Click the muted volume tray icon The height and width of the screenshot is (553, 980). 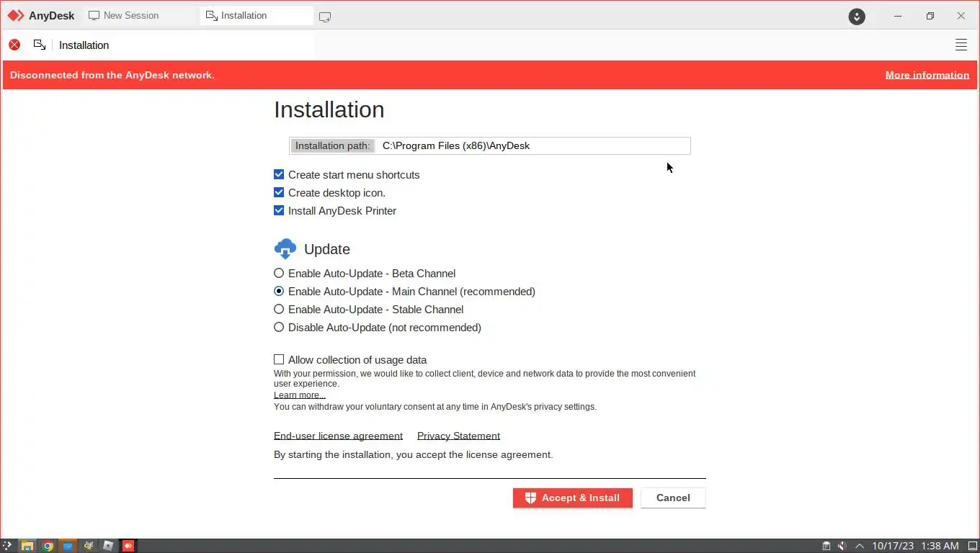(x=842, y=546)
